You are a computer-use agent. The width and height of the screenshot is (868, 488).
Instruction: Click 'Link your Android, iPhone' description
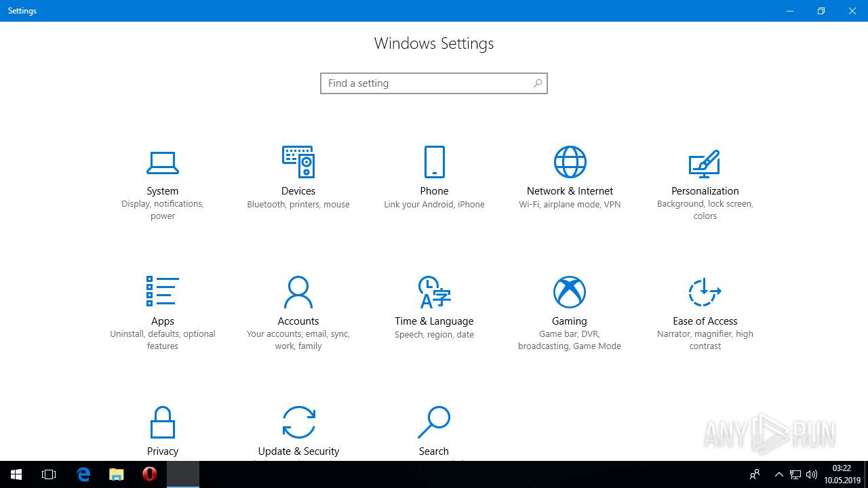click(434, 205)
